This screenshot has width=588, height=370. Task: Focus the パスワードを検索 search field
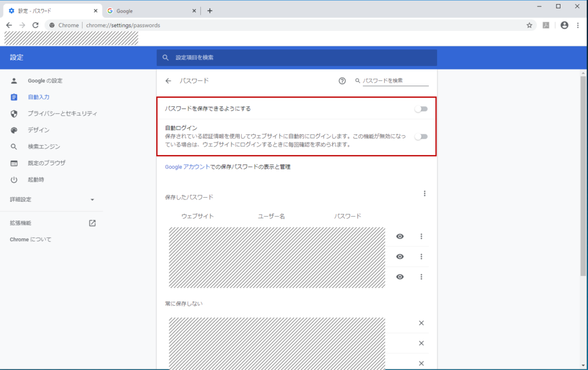395,80
